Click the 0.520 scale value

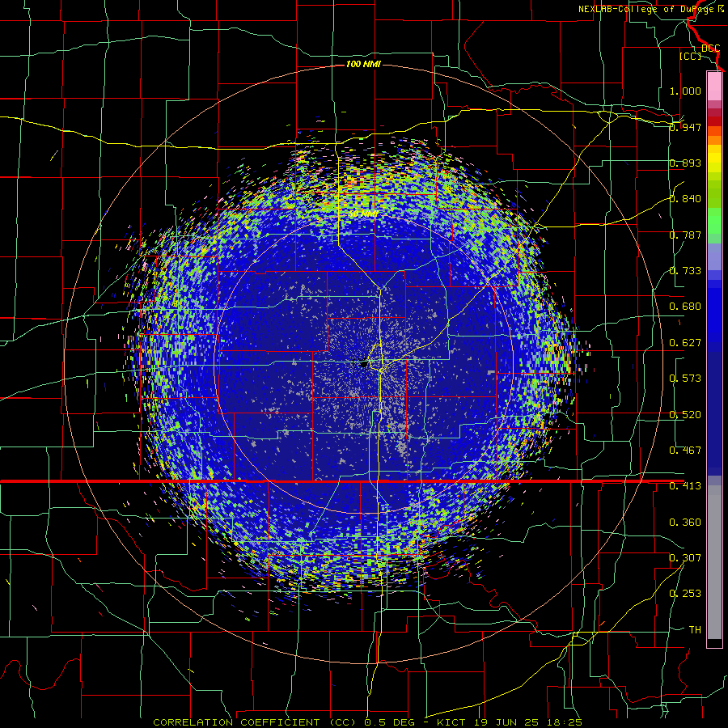coord(685,415)
